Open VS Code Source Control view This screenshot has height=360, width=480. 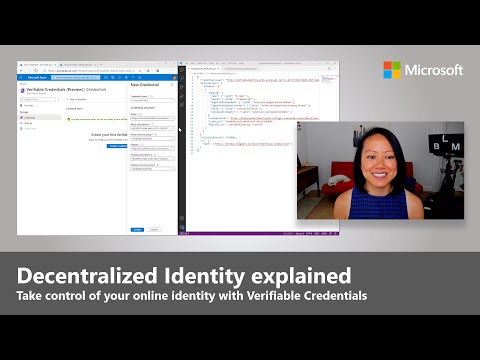click(x=182, y=87)
